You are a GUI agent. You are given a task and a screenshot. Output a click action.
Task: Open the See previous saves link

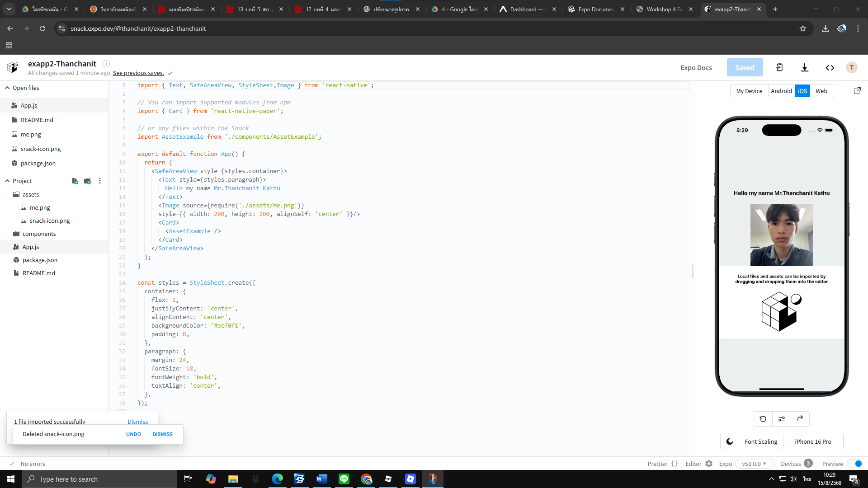coord(138,73)
